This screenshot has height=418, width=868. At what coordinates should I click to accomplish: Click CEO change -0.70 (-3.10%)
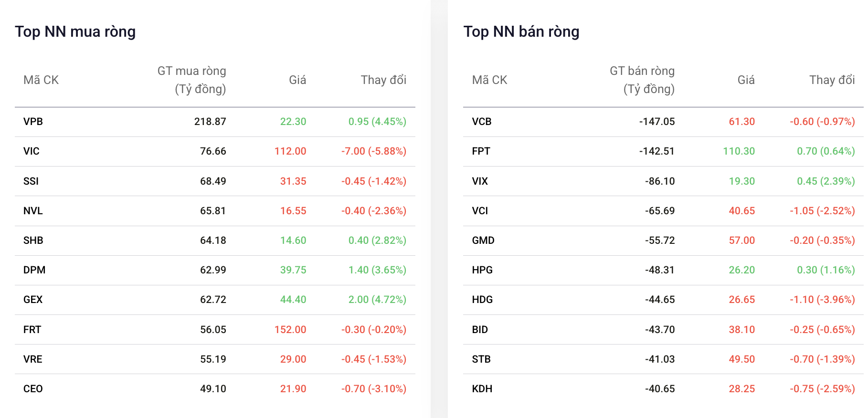coord(374,389)
